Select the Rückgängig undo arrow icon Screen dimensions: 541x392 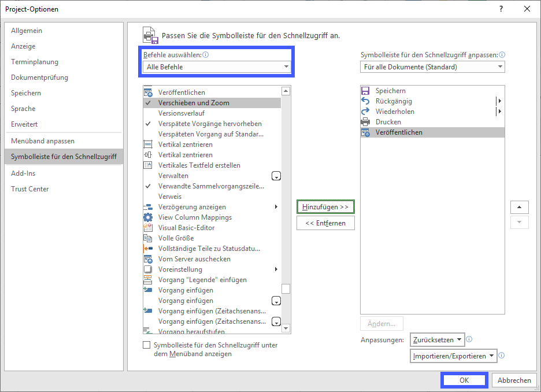point(365,101)
